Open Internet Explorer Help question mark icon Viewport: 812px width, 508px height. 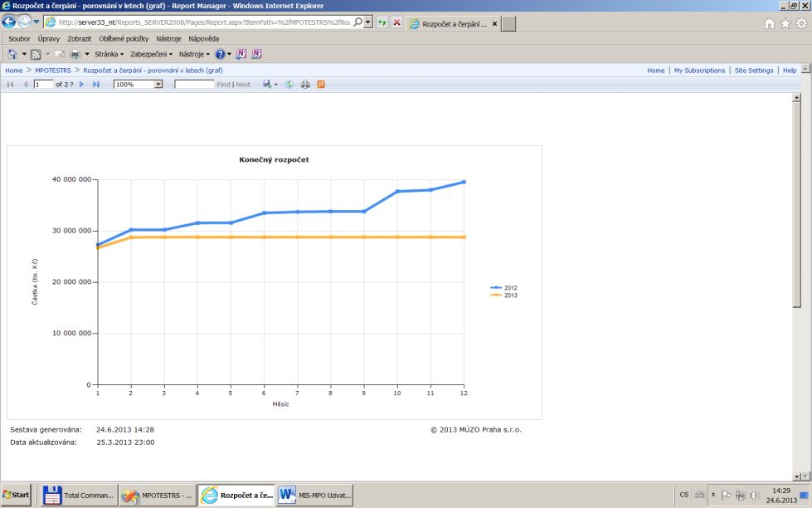[x=220, y=54]
